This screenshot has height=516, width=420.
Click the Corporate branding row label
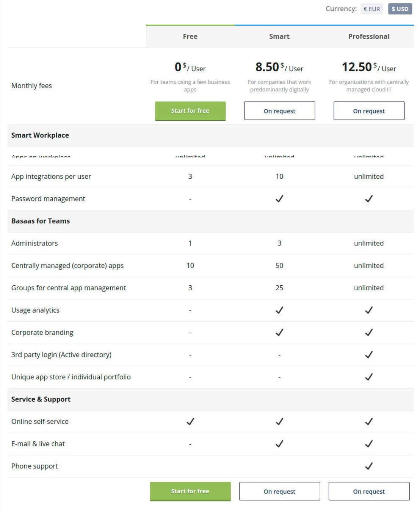pos(42,332)
